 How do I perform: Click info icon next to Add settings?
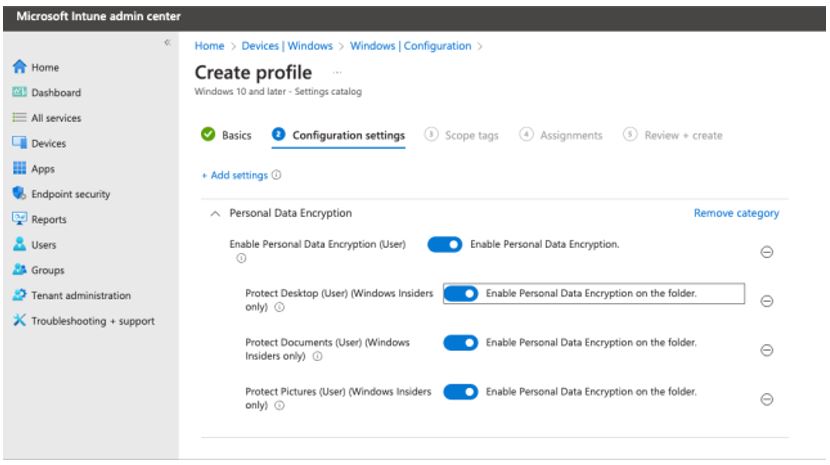click(x=276, y=175)
